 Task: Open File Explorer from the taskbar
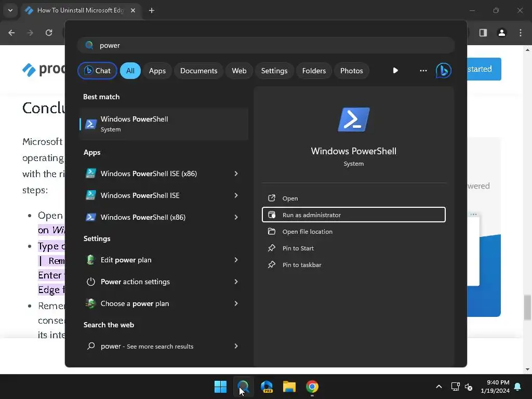(x=289, y=387)
